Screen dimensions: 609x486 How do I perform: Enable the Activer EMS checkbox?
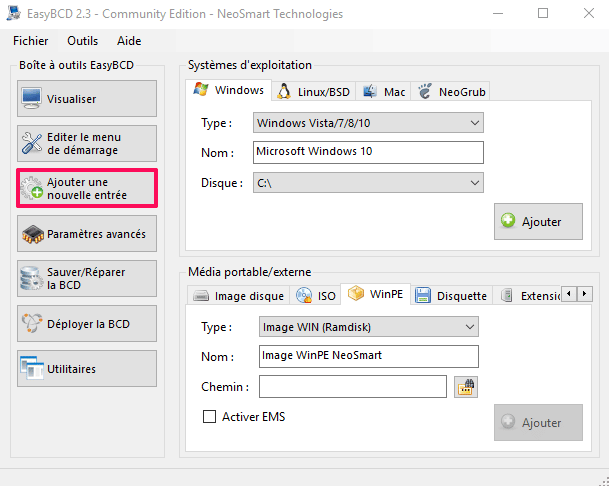[209, 417]
